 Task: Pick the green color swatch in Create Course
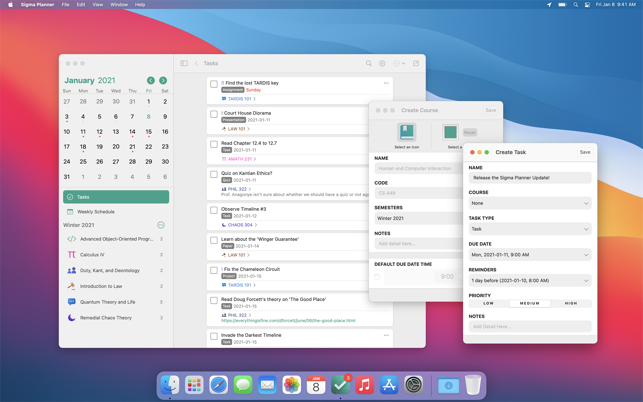[x=450, y=132]
